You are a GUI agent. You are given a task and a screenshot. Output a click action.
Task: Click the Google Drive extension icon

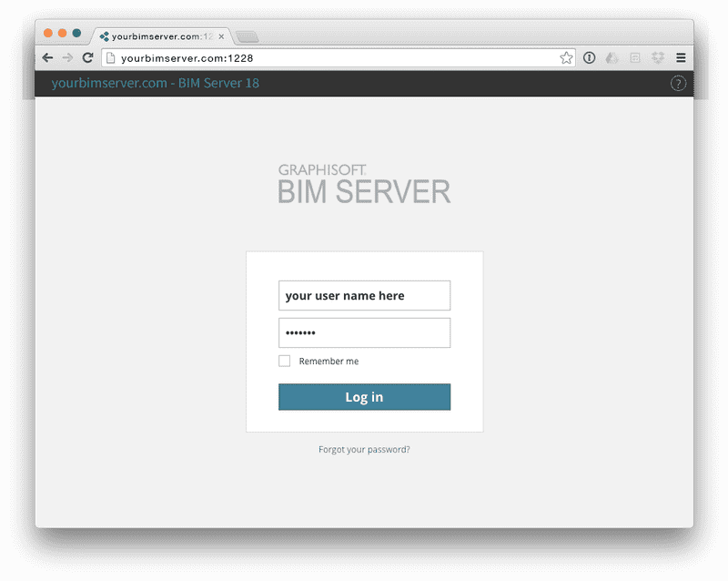612,58
